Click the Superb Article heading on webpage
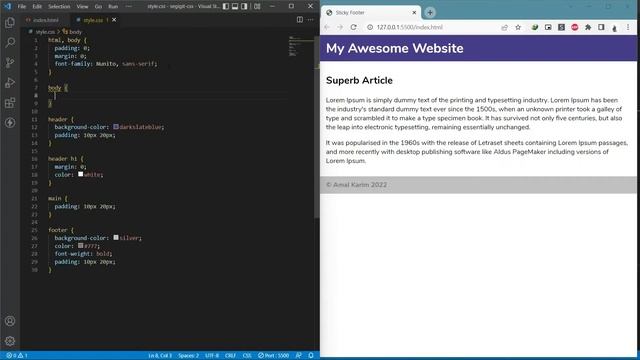 [x=359, y=80]
